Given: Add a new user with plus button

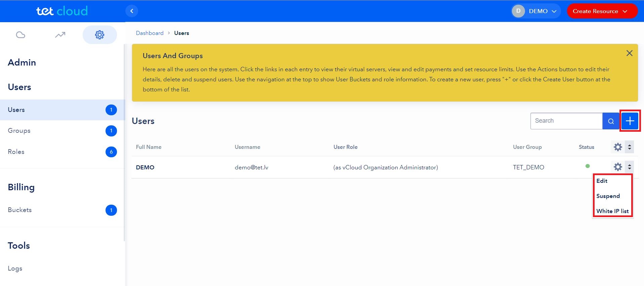Looking at the screenshot, I should coord(630,121).
